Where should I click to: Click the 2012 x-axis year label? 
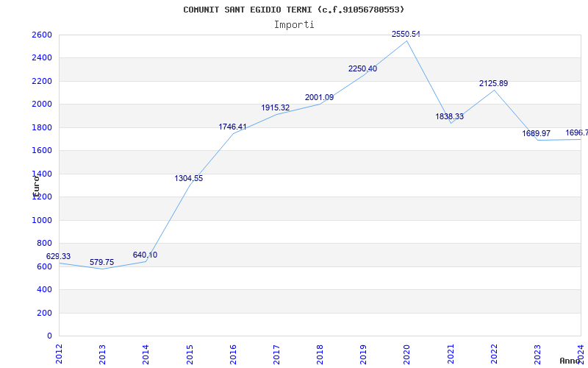click(x=59, y=354)
